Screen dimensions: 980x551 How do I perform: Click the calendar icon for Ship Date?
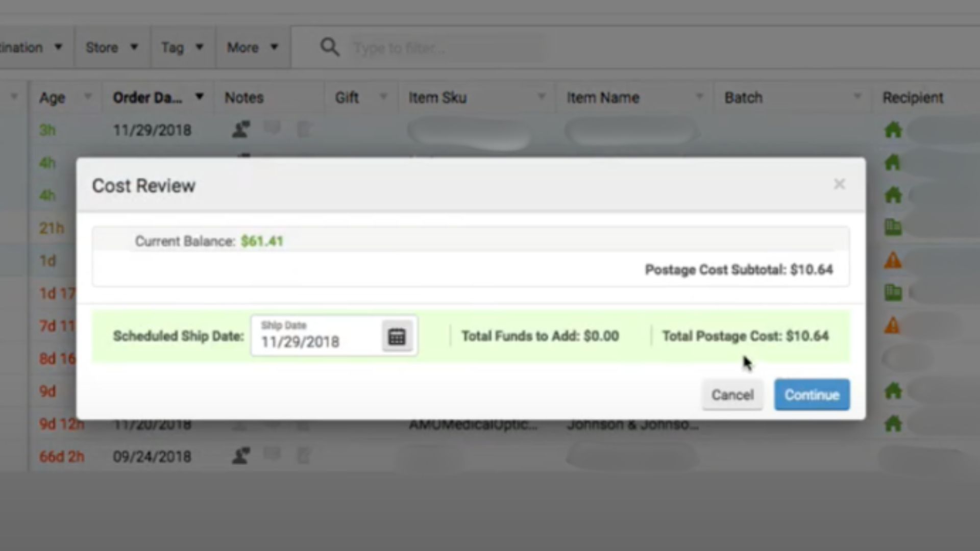[x=397, y=336]
